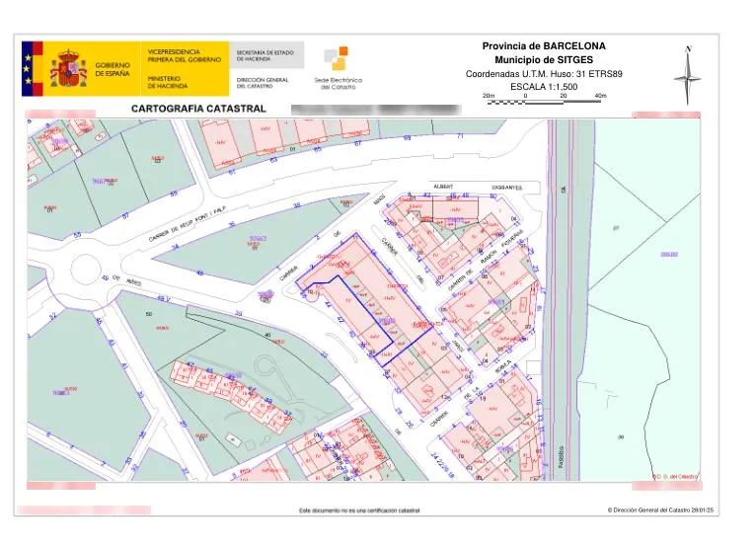Click the footer disclaimer about certificación catastral
This screenshot has width=756, height=549.
(359, 510)
